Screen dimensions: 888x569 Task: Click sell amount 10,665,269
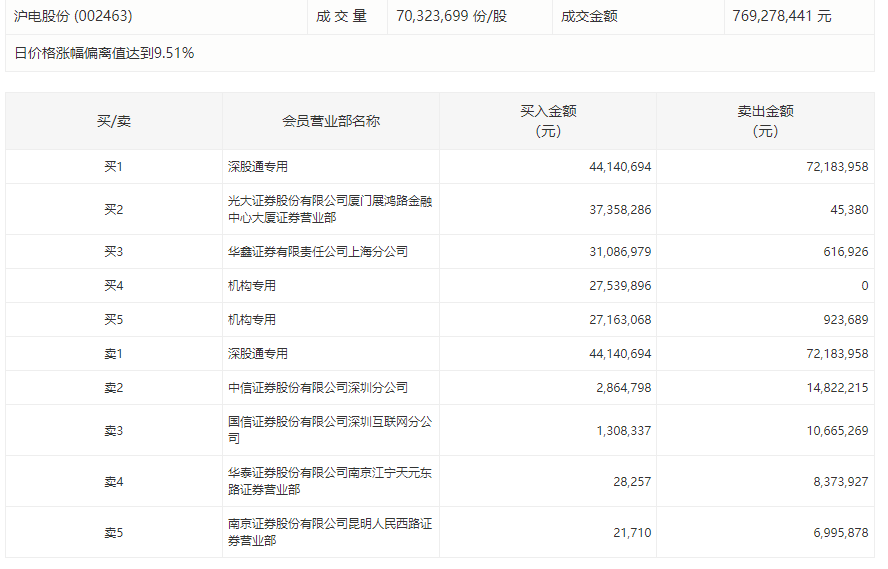pos(837,430)
